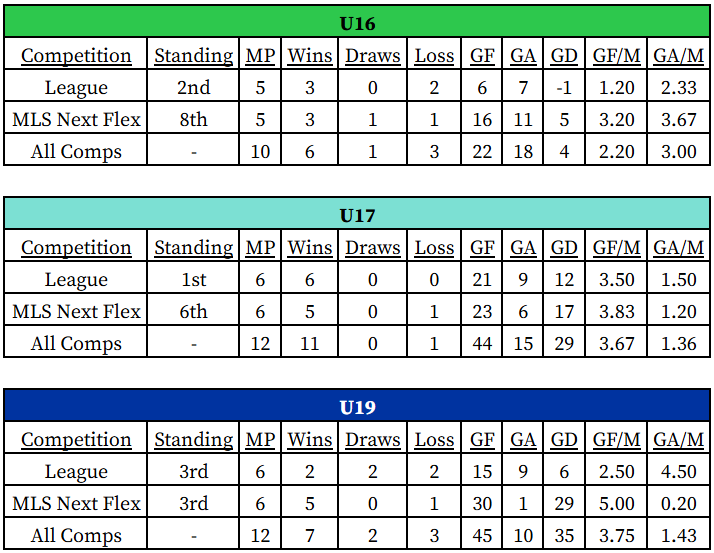Image resolution: width=714 pixels, height=553 pixels.
Task: Select the 4.50 GA/M value in U19
Action: [679, 472]
